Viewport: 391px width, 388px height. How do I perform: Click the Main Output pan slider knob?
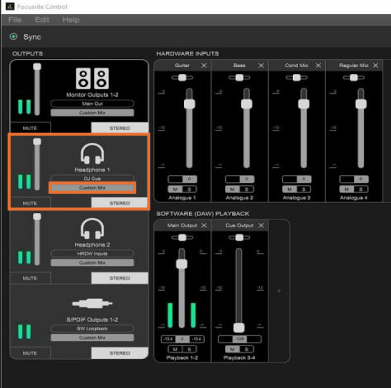coord(182,238)
